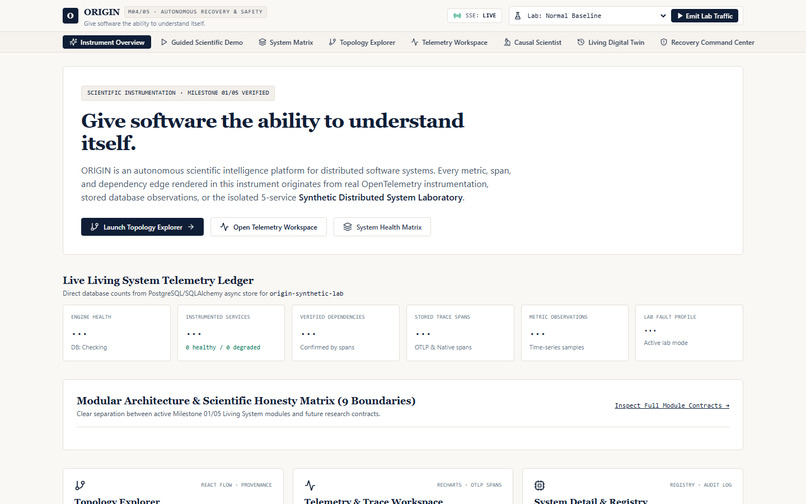This screenshot has width=806, height=504.
Task: Click the Instrument Overview sparkle icon
Action: (73, 42)
